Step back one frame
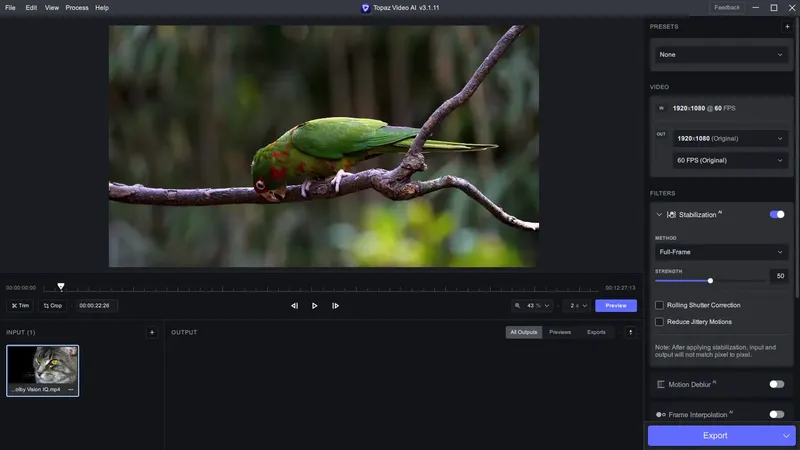 (x=294, y=306)
